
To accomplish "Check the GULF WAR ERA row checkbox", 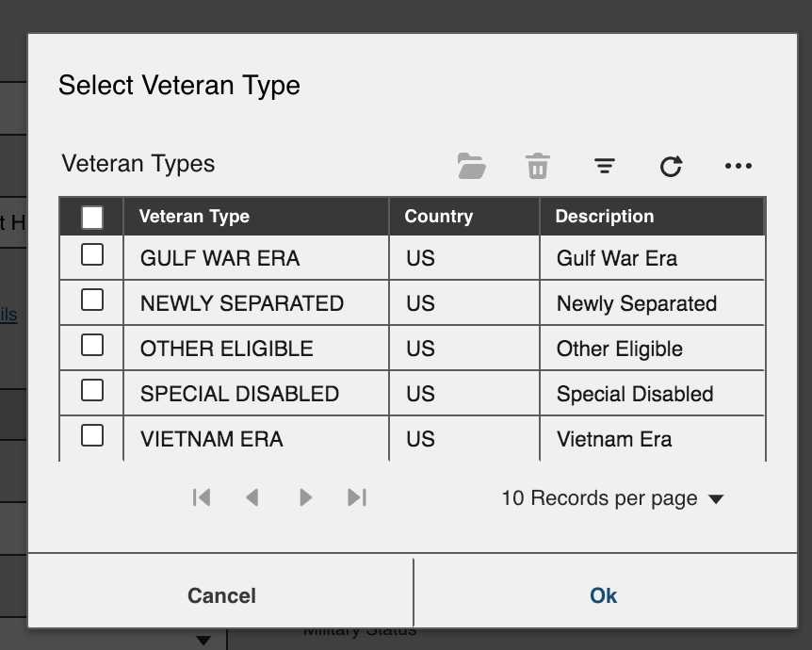I will tap(92, 254).
